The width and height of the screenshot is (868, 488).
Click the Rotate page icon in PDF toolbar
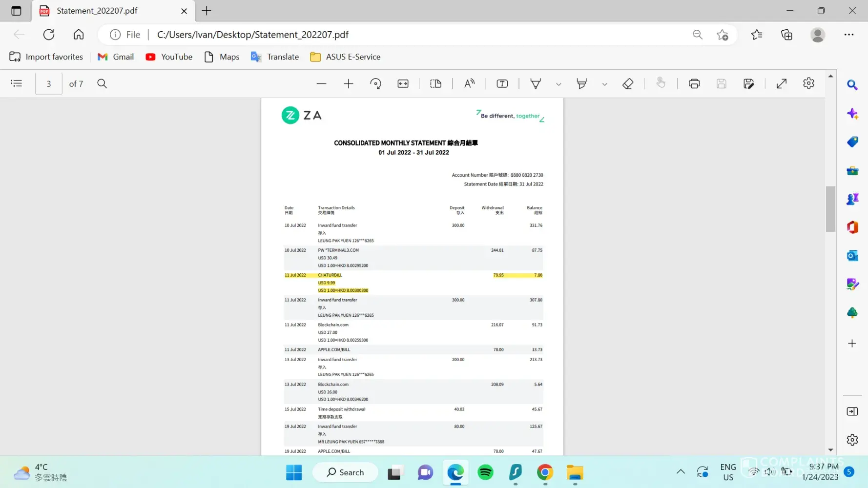coord(375,84)
